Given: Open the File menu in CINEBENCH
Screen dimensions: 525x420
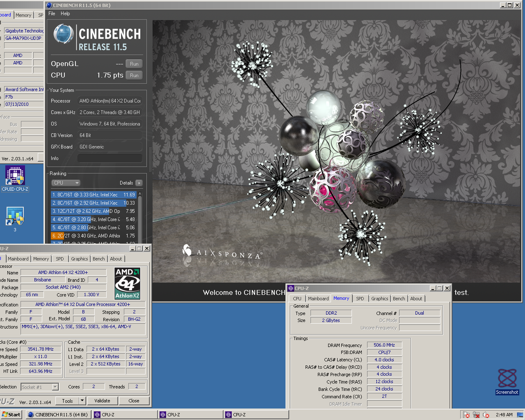Looking at the screenshot, I should 52,14.
